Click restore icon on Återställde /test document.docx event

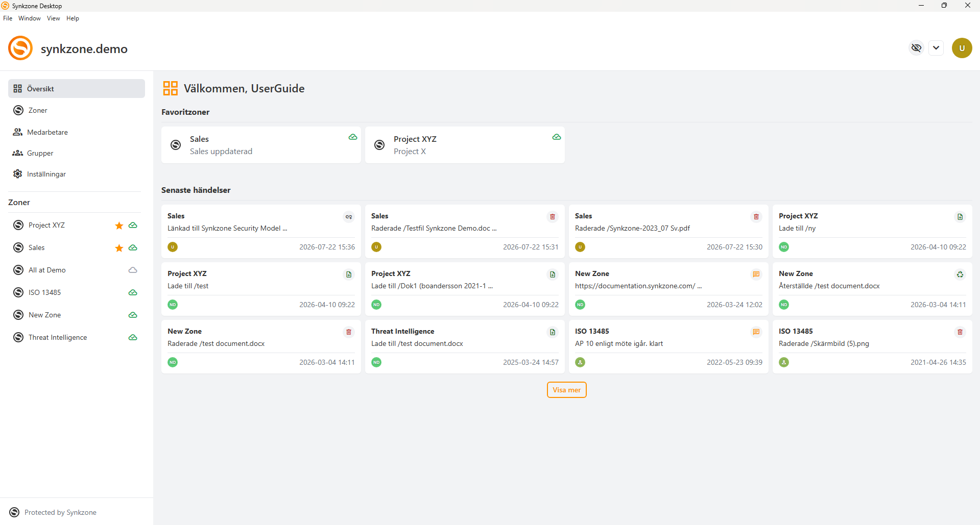coord(960,274)
